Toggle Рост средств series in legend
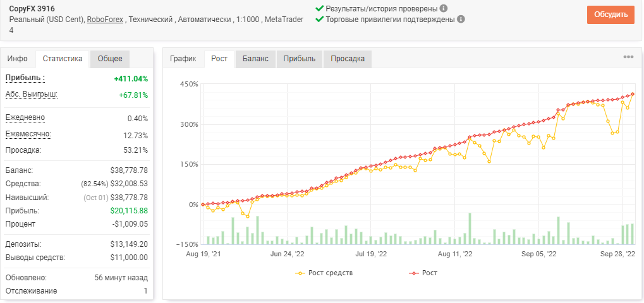 coord(324,273)
